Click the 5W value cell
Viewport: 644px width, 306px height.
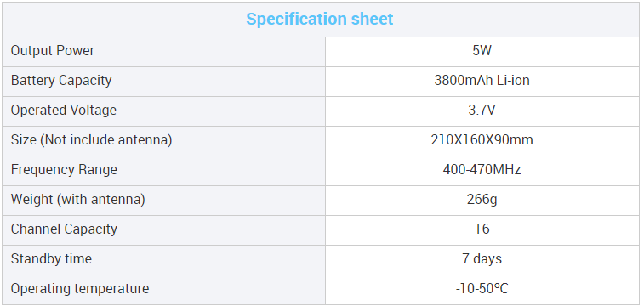coord(482,52)
